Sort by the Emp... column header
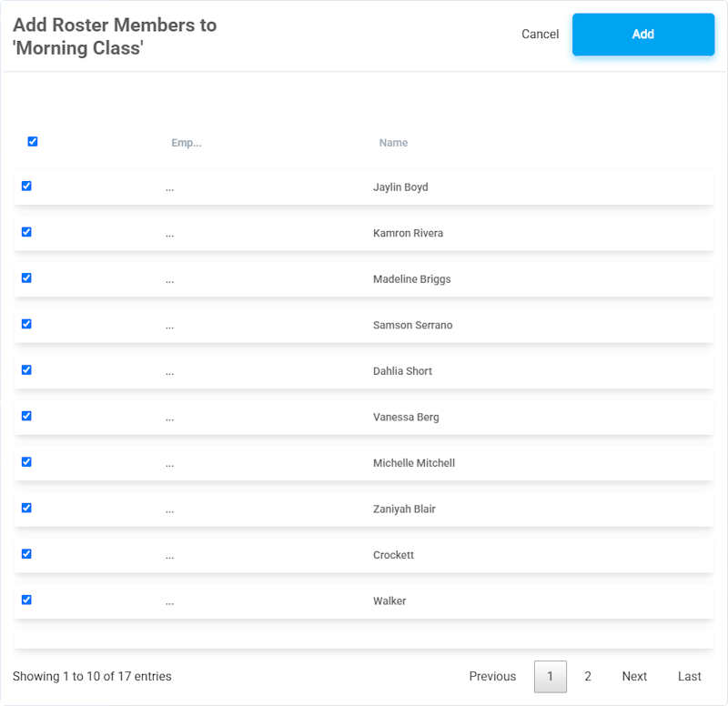The image size is (728, 706). click(186, 143)
